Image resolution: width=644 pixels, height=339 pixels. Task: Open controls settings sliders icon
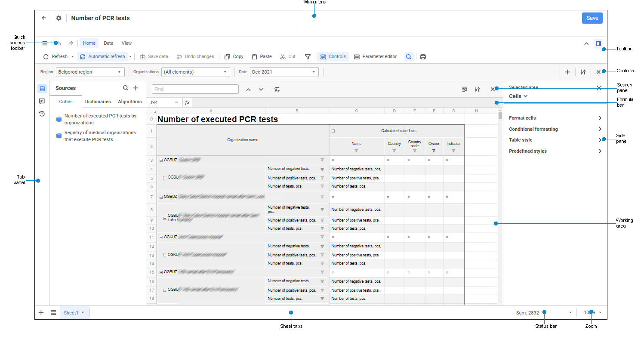[x=583, y=72]
